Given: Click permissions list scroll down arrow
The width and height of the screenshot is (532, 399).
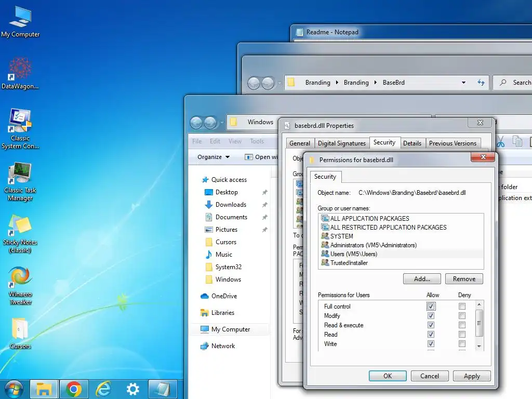Looking at the screenshot, I should (x=479, y=346).
